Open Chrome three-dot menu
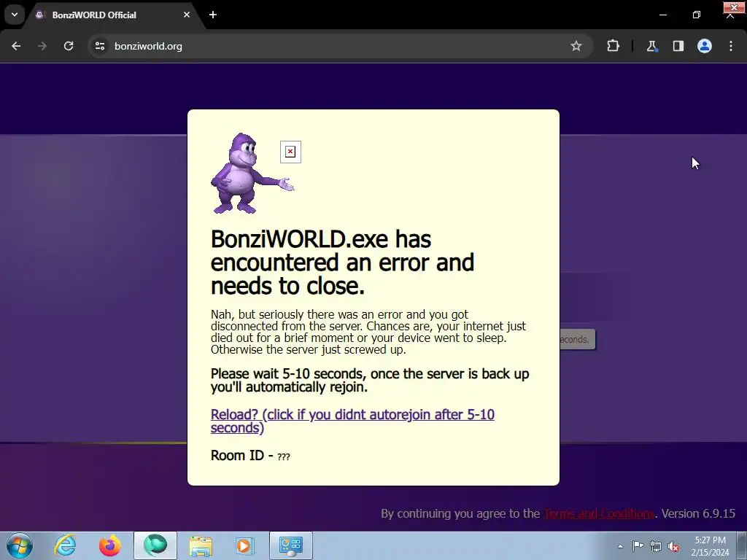Image resolution: width=747 pixels, height=560 pixels. (731, 46)
